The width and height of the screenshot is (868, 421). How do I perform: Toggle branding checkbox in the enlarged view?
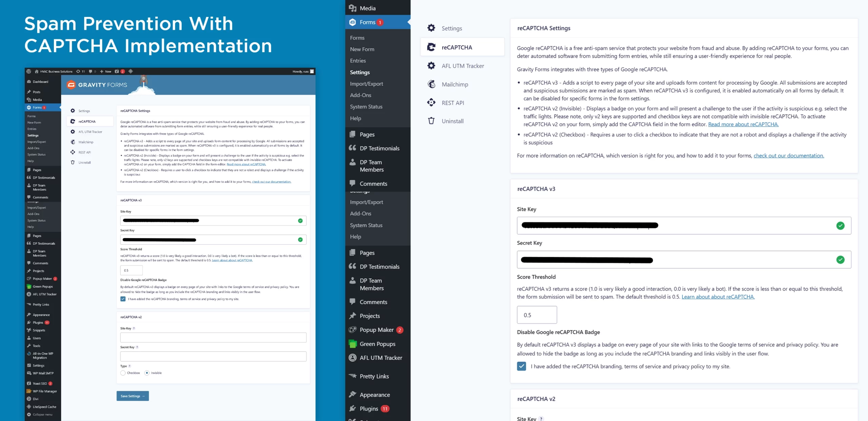(x=521, y=366)
